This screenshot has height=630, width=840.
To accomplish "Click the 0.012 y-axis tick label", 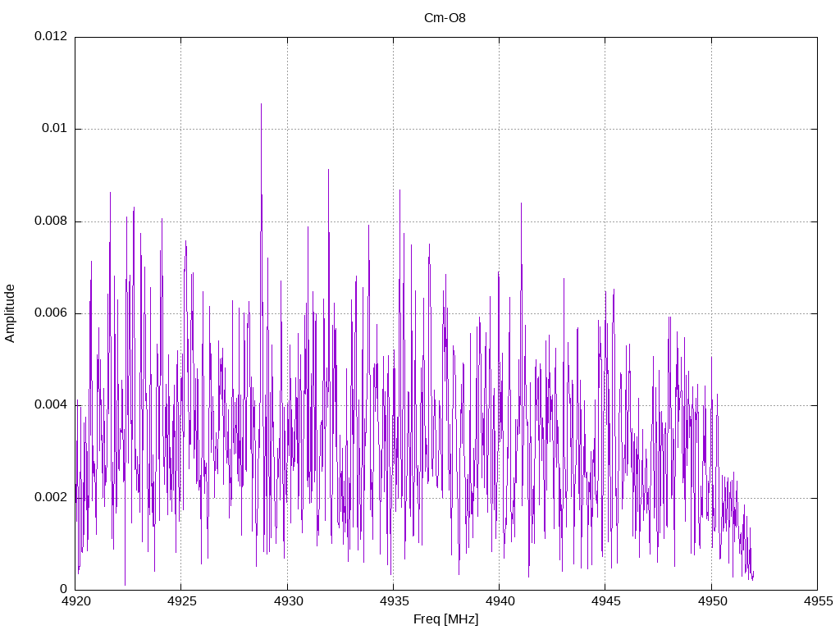I will pyautogui.click(x=52, y=36).
